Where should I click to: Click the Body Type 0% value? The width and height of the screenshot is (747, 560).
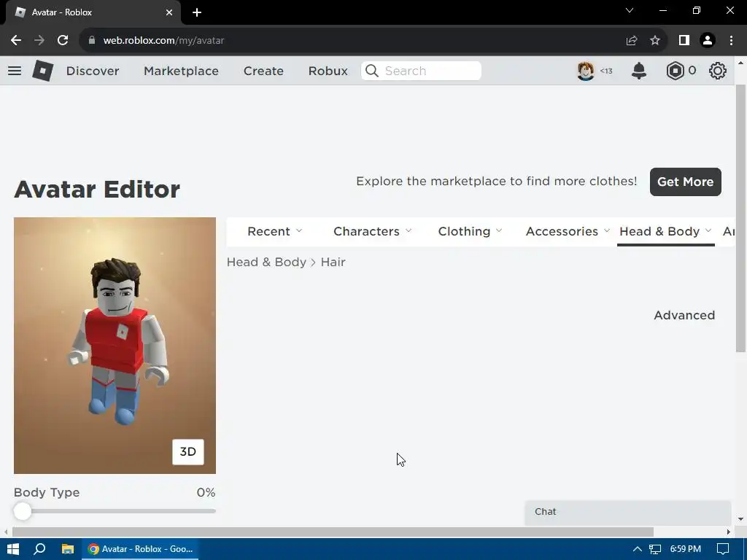206,492
